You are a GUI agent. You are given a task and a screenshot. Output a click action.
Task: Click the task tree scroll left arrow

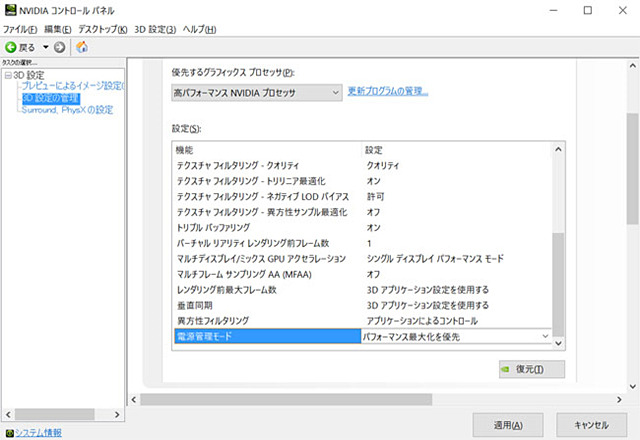8,415
